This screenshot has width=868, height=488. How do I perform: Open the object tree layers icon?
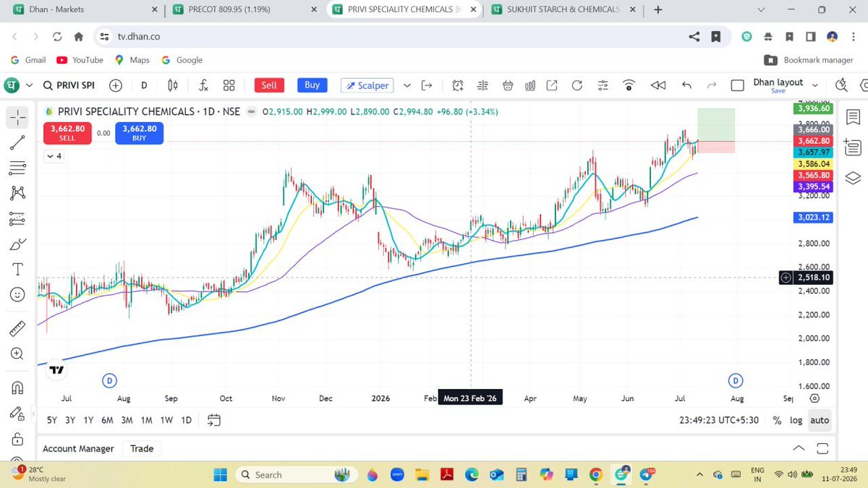[853, 178]
